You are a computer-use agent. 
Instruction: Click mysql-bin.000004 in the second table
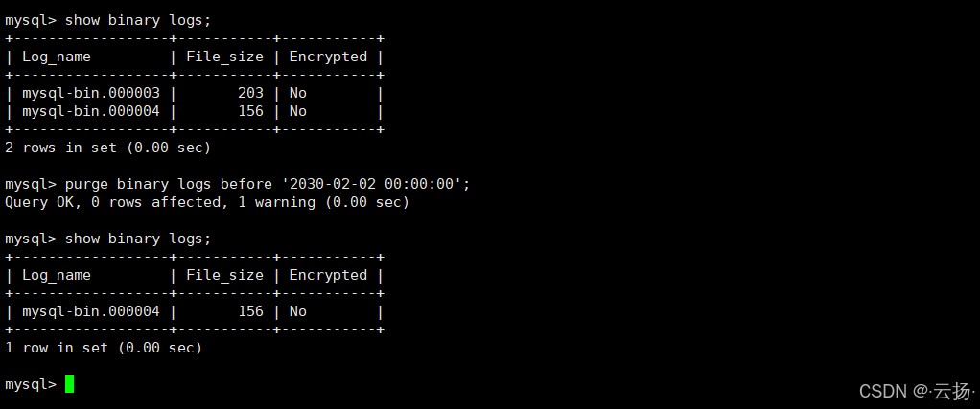90,311
